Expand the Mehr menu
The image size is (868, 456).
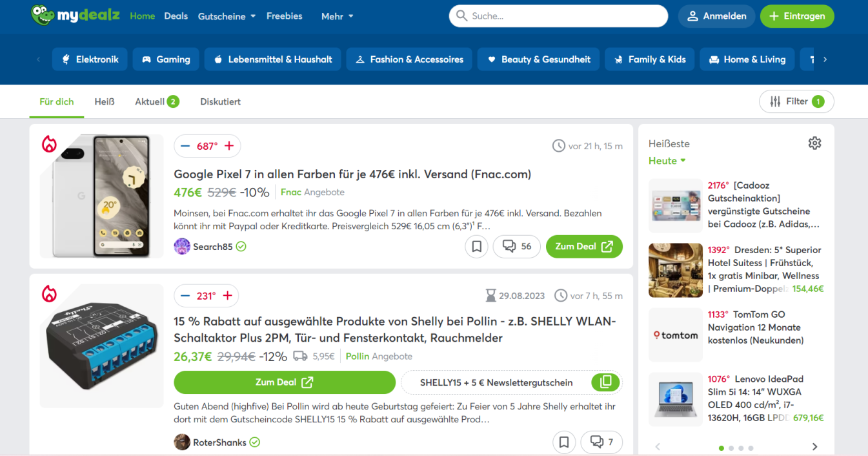tap(337, 16)
